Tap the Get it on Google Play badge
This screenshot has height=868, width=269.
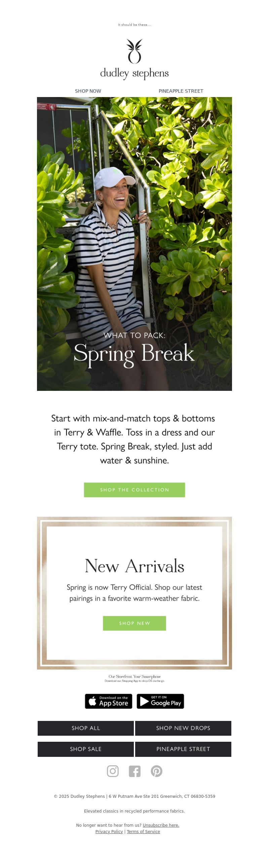(160, 701)
